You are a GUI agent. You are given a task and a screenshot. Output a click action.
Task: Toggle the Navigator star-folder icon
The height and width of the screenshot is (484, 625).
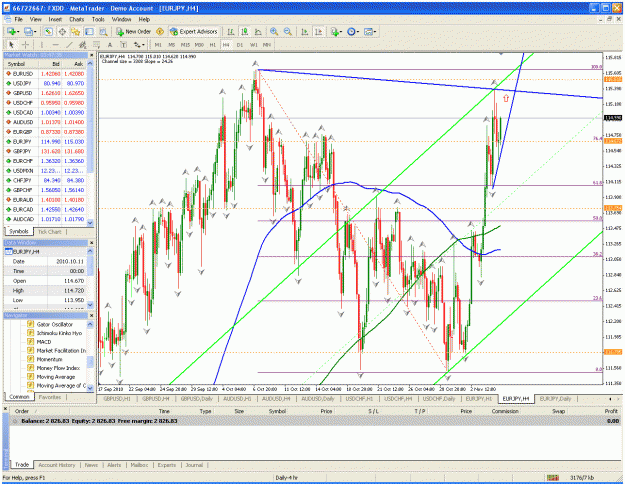pyautogui.click(x=75, y=31)
